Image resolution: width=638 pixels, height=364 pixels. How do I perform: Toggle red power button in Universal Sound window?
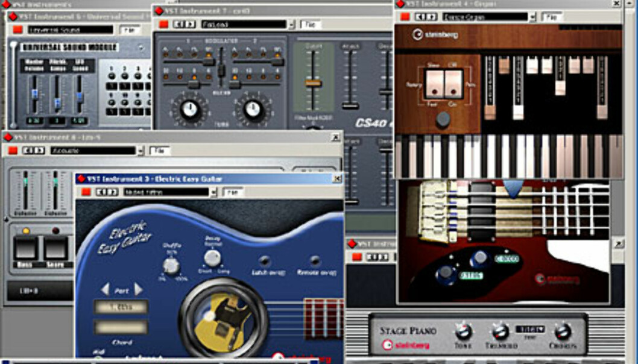(17, 30)
